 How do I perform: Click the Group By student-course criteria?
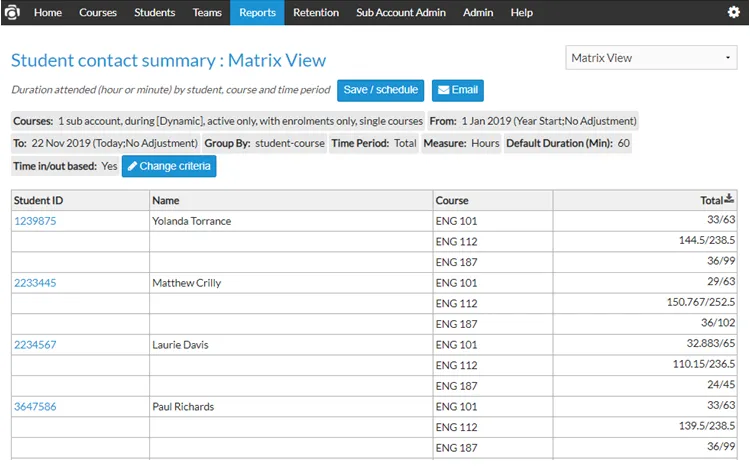[265, 143]
